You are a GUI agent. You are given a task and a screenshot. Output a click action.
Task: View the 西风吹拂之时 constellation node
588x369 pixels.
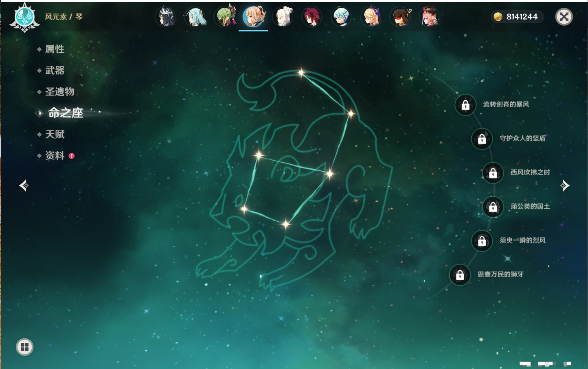(493, 173)
